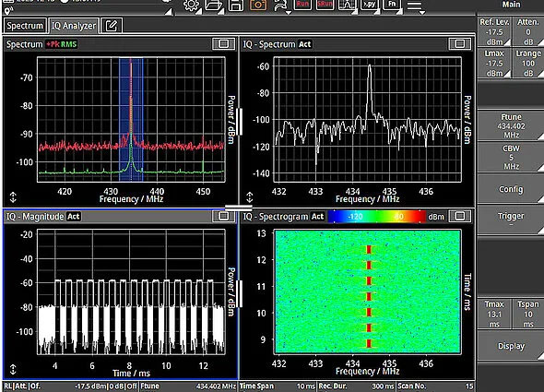The width and height of the screenshot is (544, 392).
Task: Toggle the RMS trace in Spectrum panel
Action: pos(69,44)
